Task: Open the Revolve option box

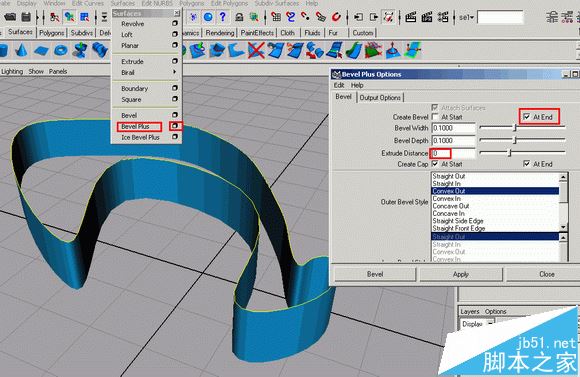Action: (175, 23)
